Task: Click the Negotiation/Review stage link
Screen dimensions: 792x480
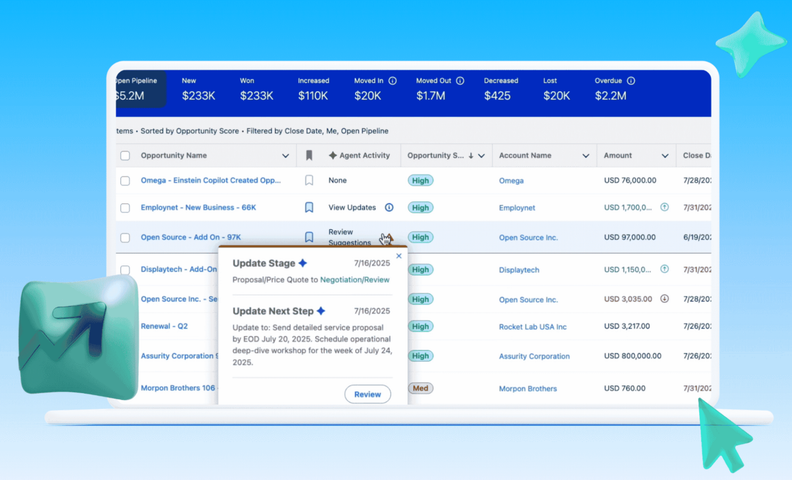Action: pos(355,280)
